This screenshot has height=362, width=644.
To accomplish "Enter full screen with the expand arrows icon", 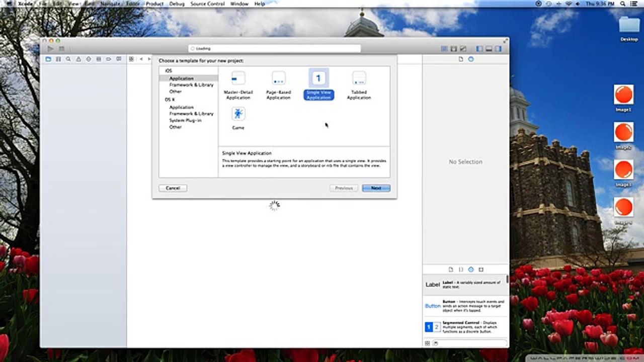I will pos(505,41).
